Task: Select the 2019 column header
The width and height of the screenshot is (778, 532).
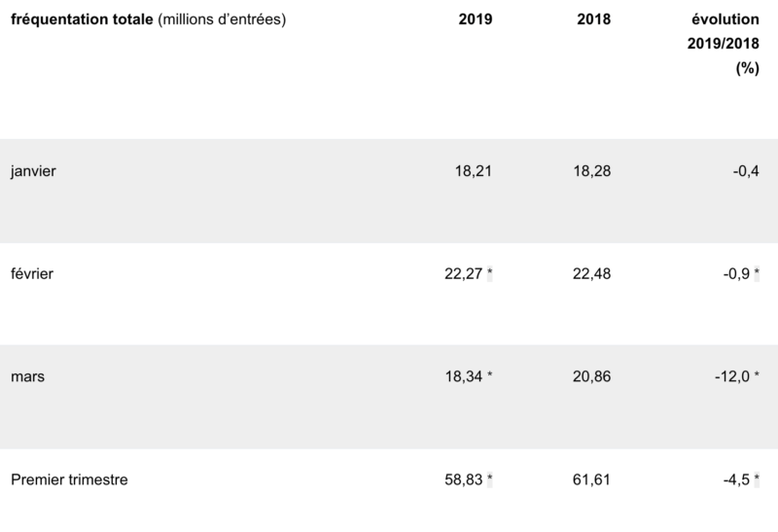Action: coord(476,19)
